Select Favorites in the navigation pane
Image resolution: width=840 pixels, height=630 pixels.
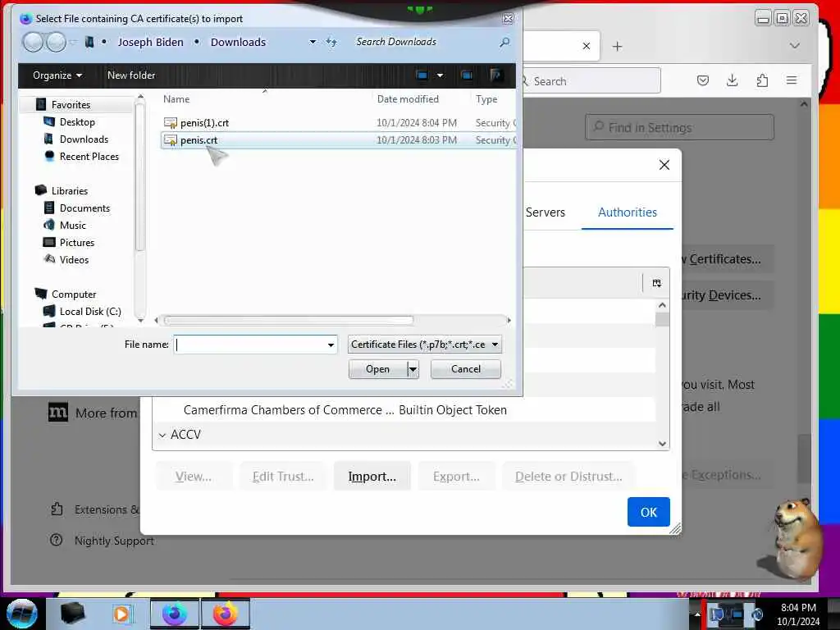pos(71,105)
